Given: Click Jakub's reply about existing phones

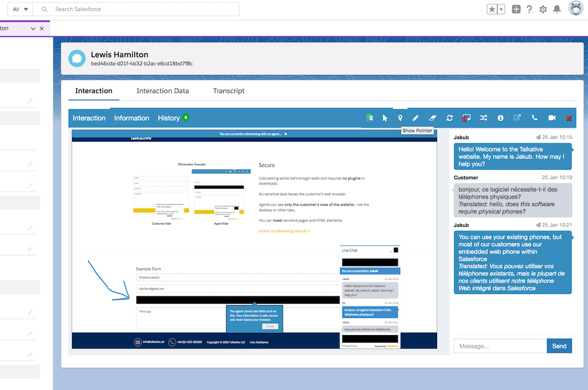Looking at the screenshot, I should (x=513, y=262).
